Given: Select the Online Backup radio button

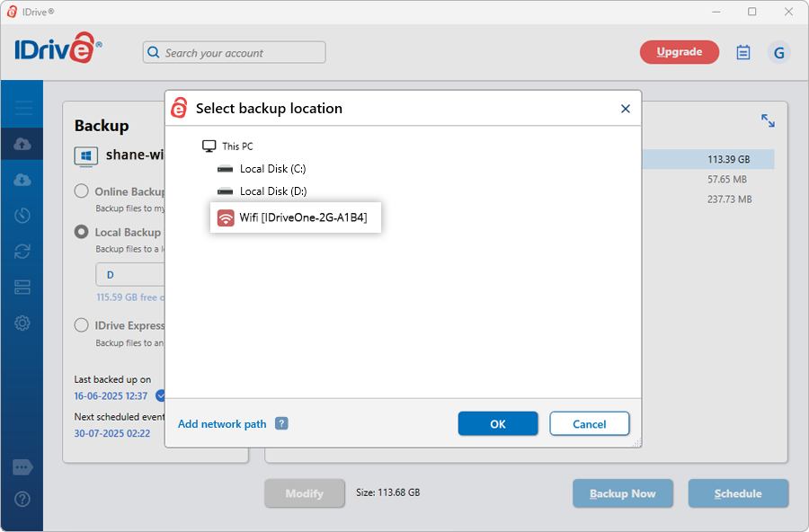Looking at the screenshot, I should pyautogui.click(x=81, y=191).
